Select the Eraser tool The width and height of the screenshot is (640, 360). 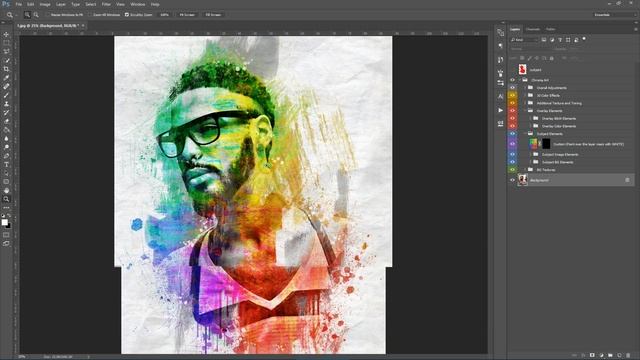[x=6, y=121]
